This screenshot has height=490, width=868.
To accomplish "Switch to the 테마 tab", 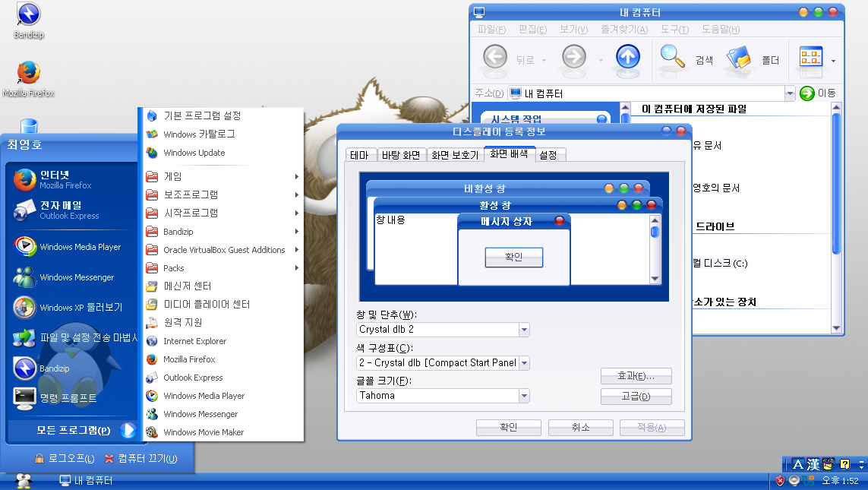I will coord(360,155).
